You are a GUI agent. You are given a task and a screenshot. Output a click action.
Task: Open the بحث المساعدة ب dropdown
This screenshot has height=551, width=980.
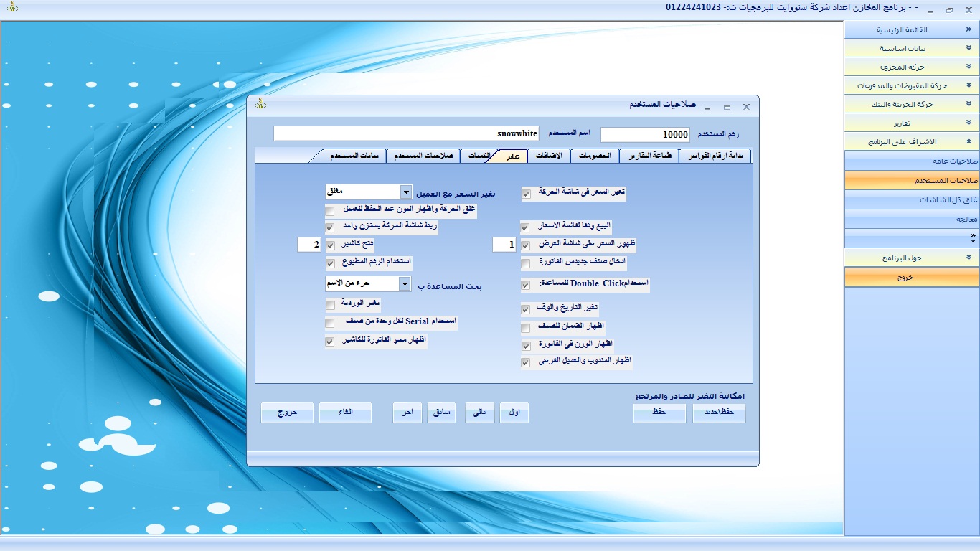click(x=405, y=284)
